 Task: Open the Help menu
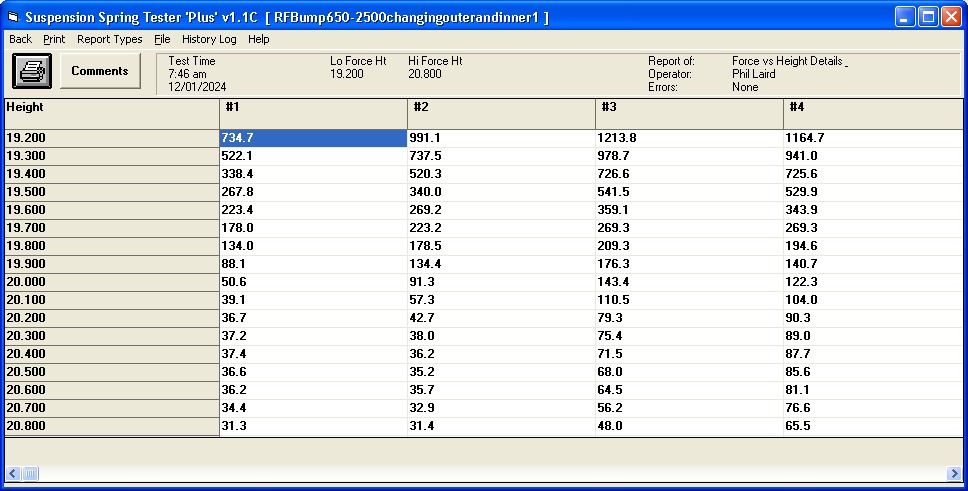pos(259,39)
